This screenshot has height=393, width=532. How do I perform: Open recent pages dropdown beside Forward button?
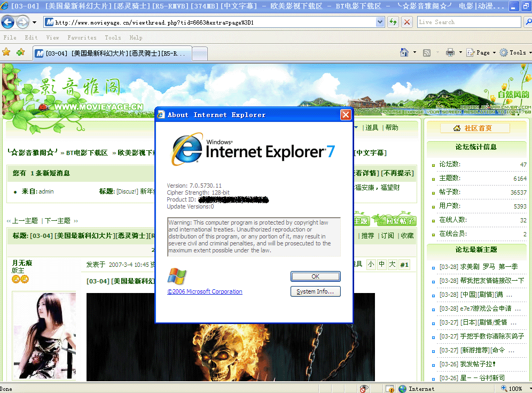34,23
